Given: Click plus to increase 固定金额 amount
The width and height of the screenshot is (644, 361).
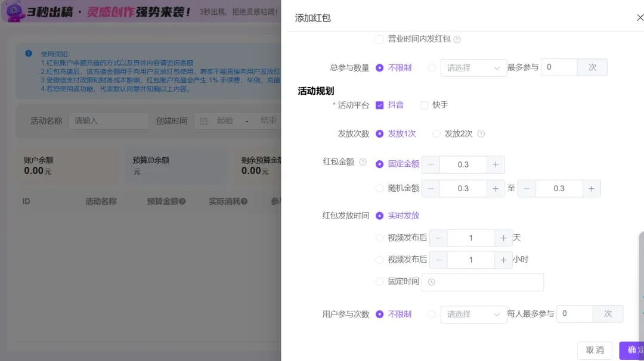Looking at the screenshot, I should (495, 164).
